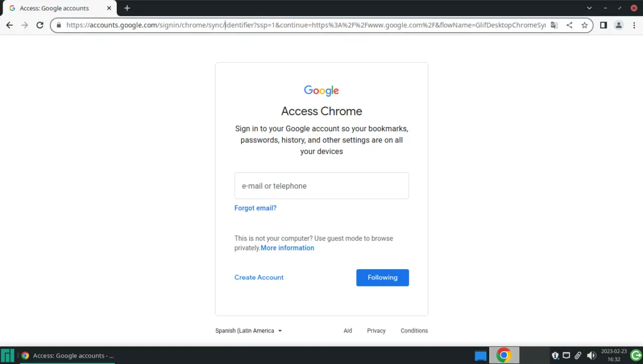Focus the e-mail or telephone field

[322, 186]
